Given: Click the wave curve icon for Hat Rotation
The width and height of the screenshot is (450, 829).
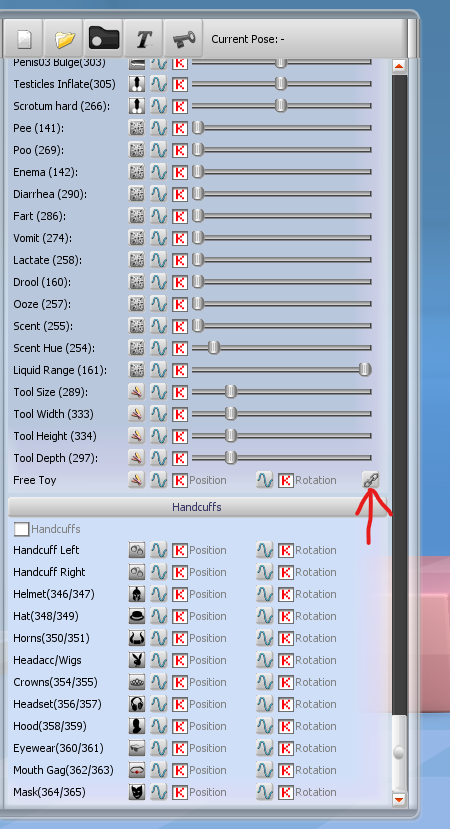Looking at the screenshot, I should click(264, 616).
